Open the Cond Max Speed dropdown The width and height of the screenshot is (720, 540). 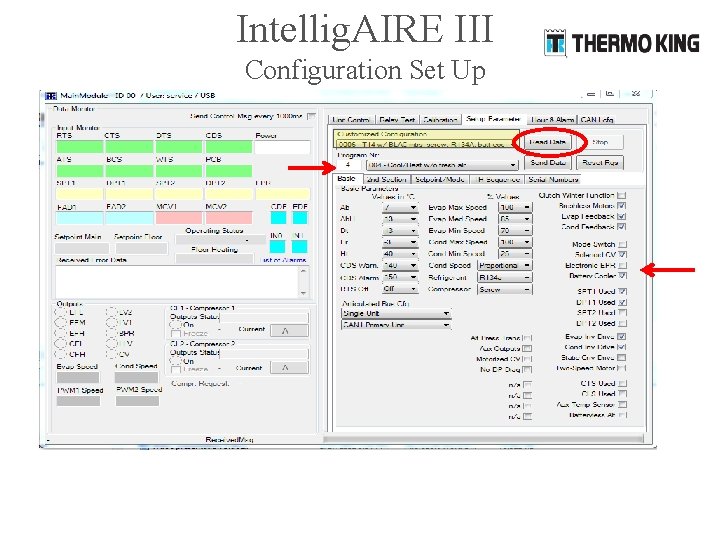pos(515,242)
